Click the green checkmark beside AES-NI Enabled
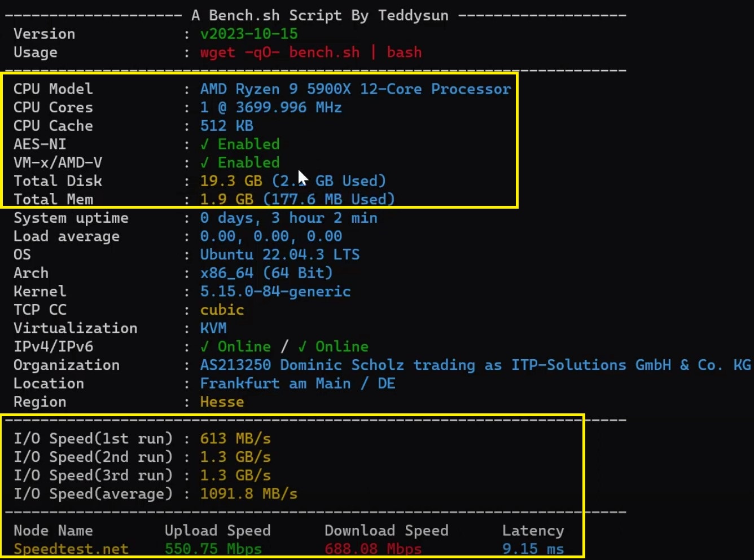 pos(205,144)
